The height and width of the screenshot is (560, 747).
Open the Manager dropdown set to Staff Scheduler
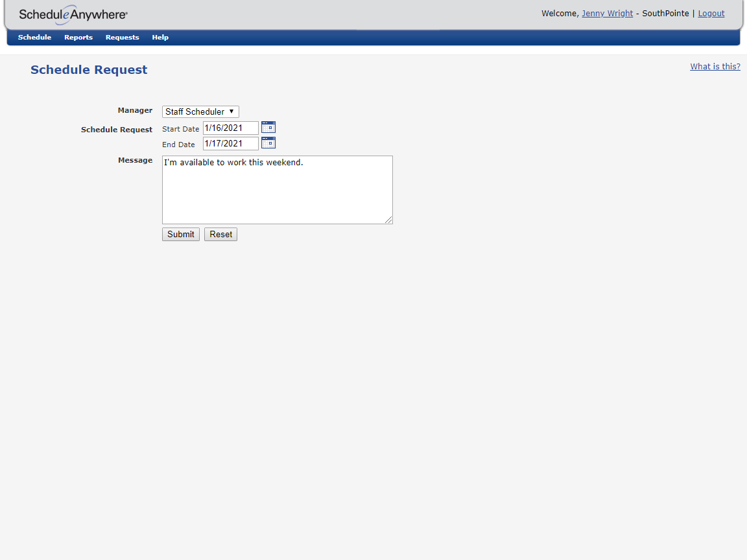point(200,111)
